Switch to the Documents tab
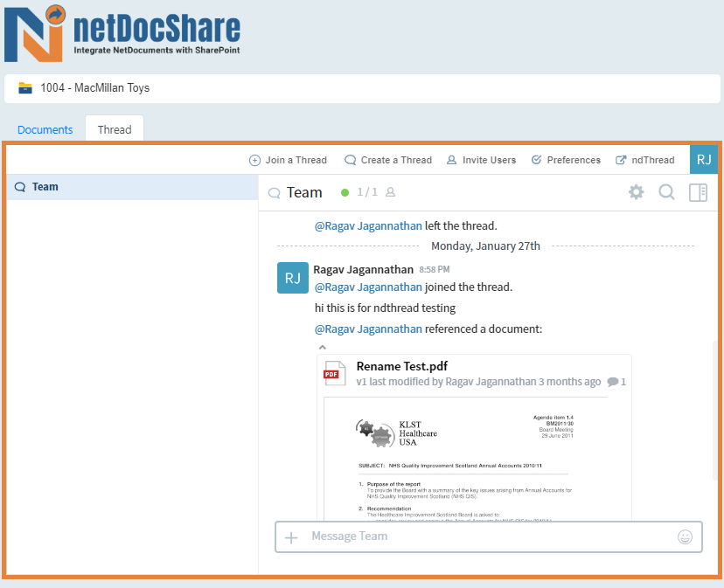Image resolution: width=724 pixels, height=588 pixels. (45, 129)
